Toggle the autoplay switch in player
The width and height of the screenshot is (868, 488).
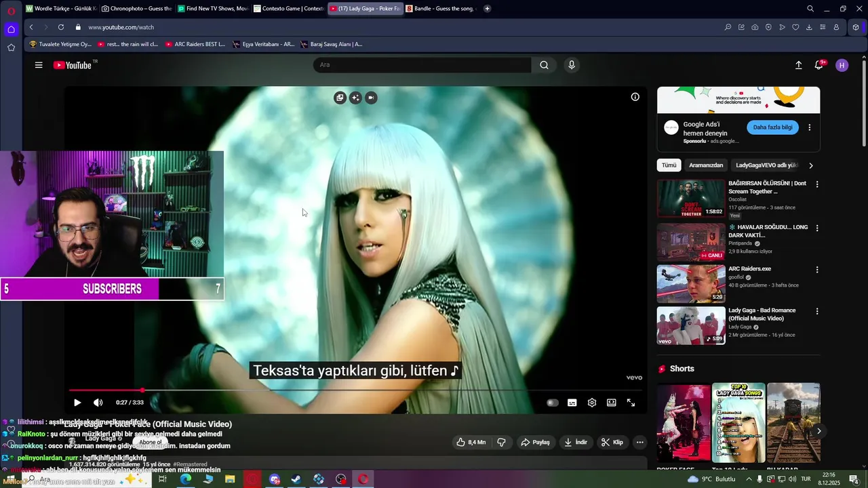coord(553,403)
